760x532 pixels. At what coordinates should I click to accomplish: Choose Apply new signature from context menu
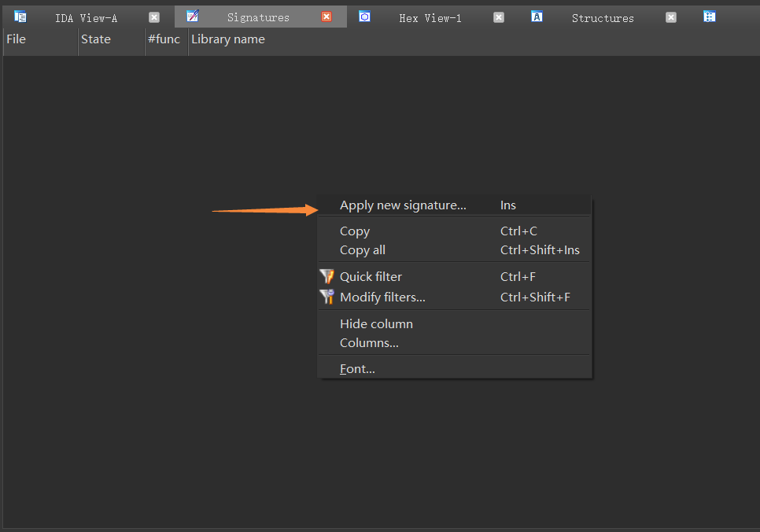[403, 205]
